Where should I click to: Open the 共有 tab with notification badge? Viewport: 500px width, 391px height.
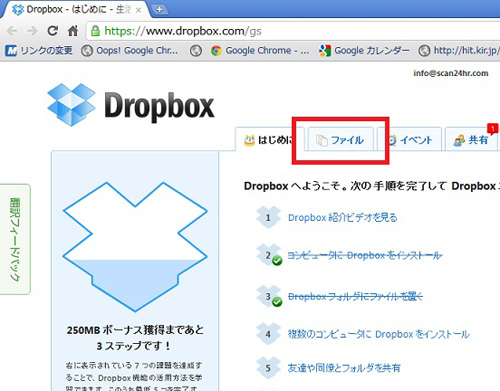(471, 140)
